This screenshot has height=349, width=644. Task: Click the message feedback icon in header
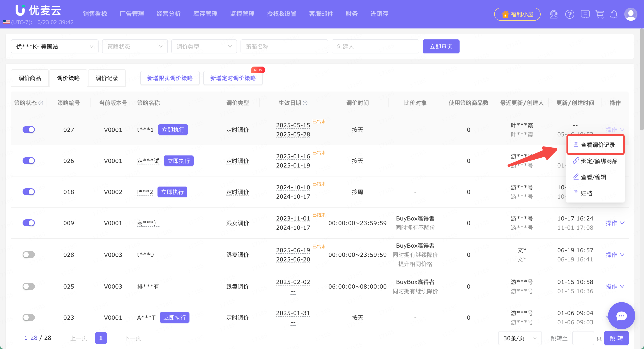[585, 14]
